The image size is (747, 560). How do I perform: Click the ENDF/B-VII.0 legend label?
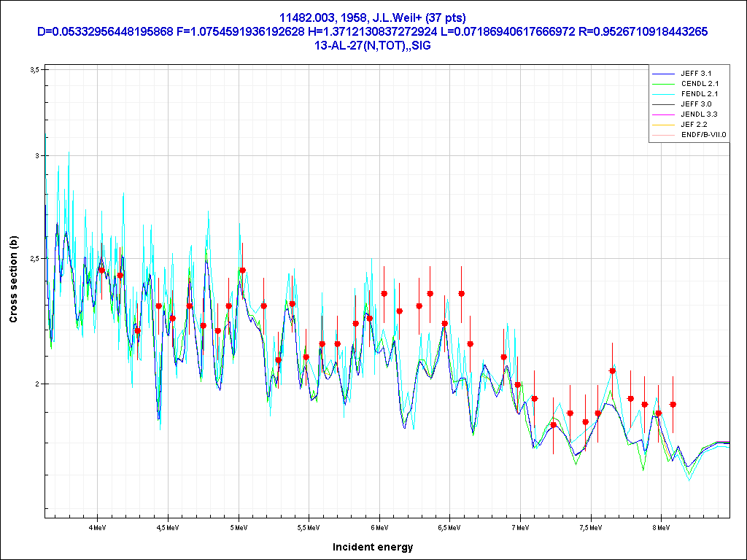pos(703,135)
